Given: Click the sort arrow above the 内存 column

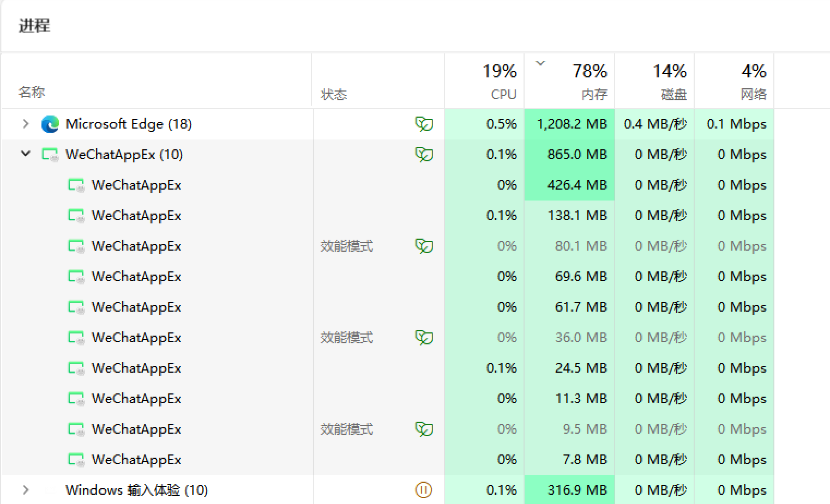Looking at the screenshot, I should 540,63.
